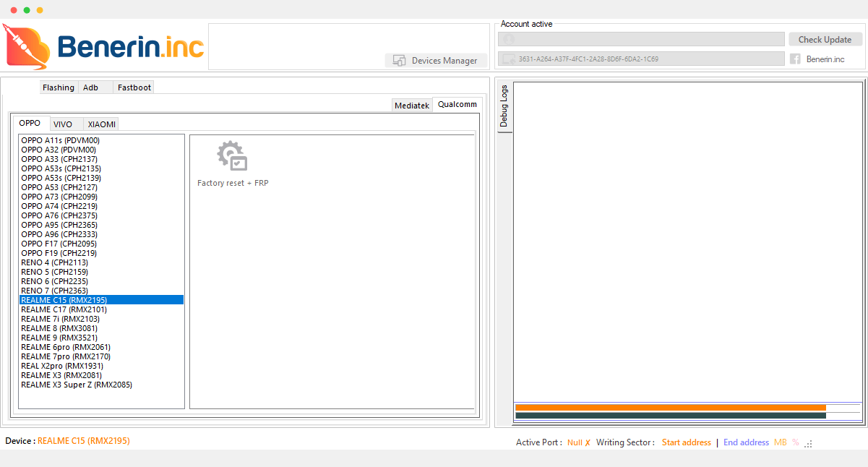The height and width of the screenshot is (467, 868).
Task: Click the Benerin.inc pen logo
Action: [x=27, y=46]
